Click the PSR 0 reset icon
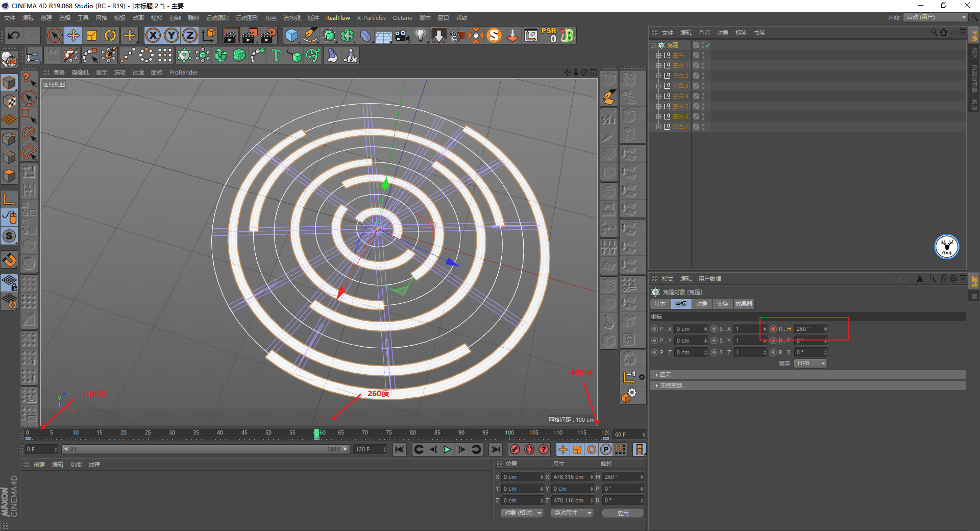The height and width of the screenshot is (531, 980). tap(549, 35)
